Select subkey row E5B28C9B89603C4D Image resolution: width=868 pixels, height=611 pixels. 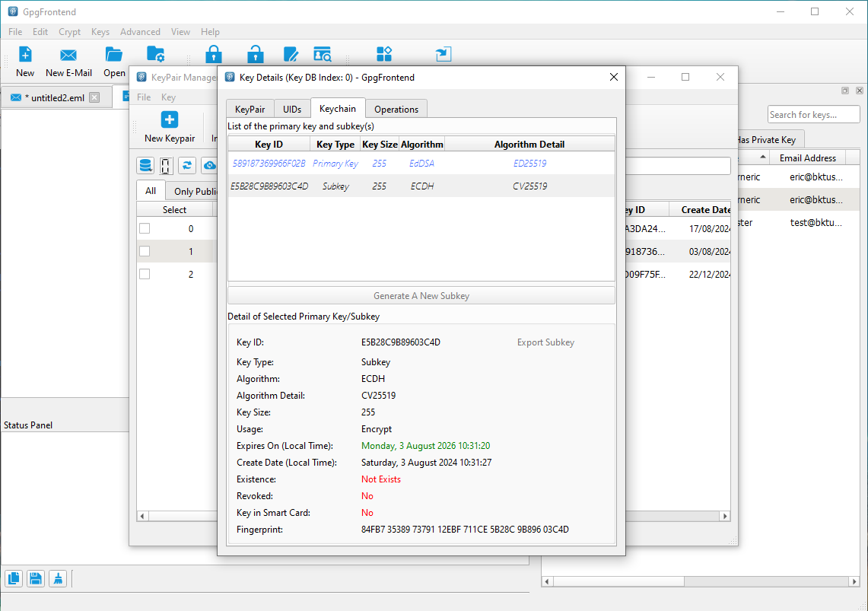(421, 186)
